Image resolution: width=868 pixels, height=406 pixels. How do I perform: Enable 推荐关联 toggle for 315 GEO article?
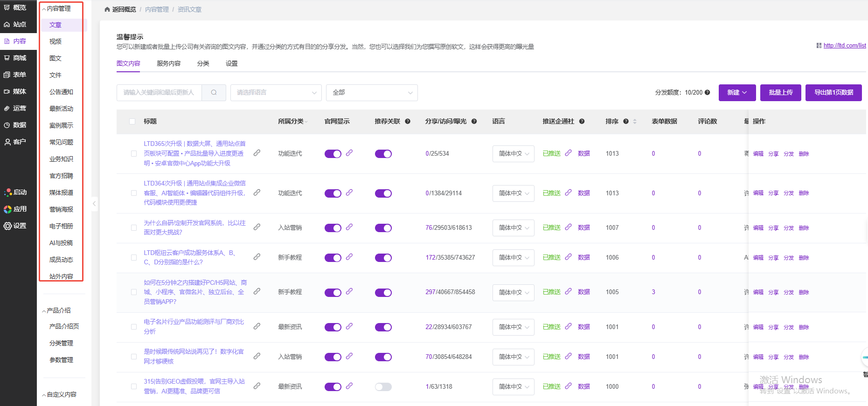[383, 387]
